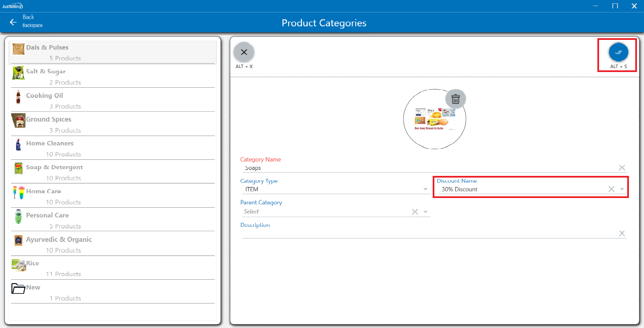The height and width of the screenshot is (328, 644).
Task: Clear the Parent Category selection
Action: [x=415, y=212]
